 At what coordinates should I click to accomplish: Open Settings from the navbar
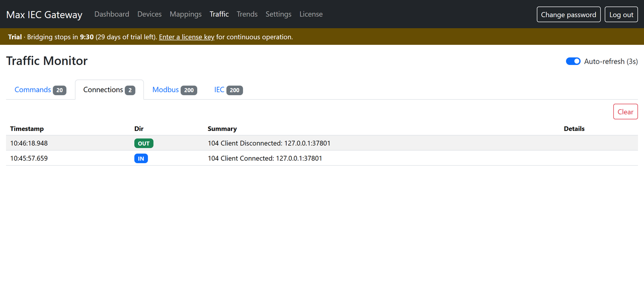278,14
